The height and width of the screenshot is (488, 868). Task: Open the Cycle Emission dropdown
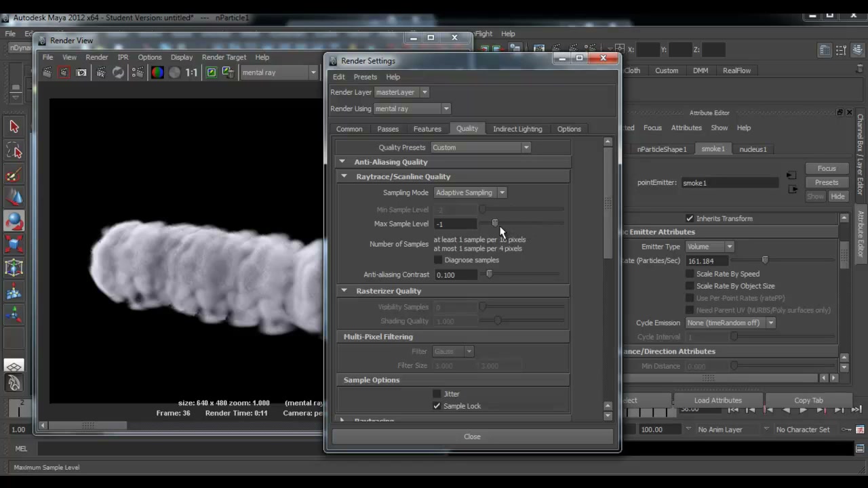pos(730,323)
